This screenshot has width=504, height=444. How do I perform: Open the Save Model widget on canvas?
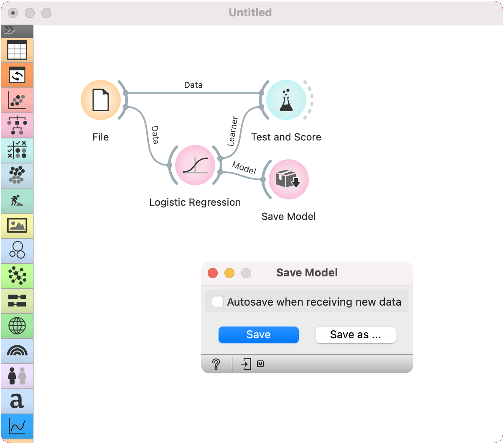pyautogui.click(x=288, y=179)
